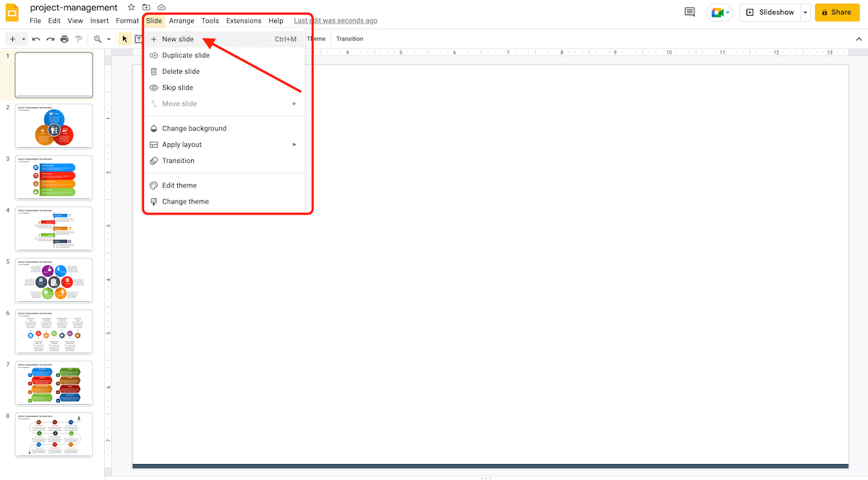Screen dimensions: 868x480
Task: Select Change background menu entry
Action: (x=194, y=129)
